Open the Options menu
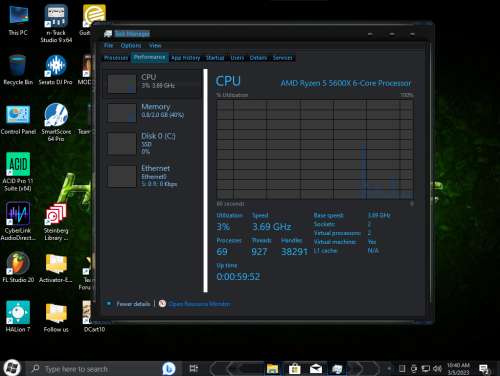The image size is (500, 376). [131, 45]
